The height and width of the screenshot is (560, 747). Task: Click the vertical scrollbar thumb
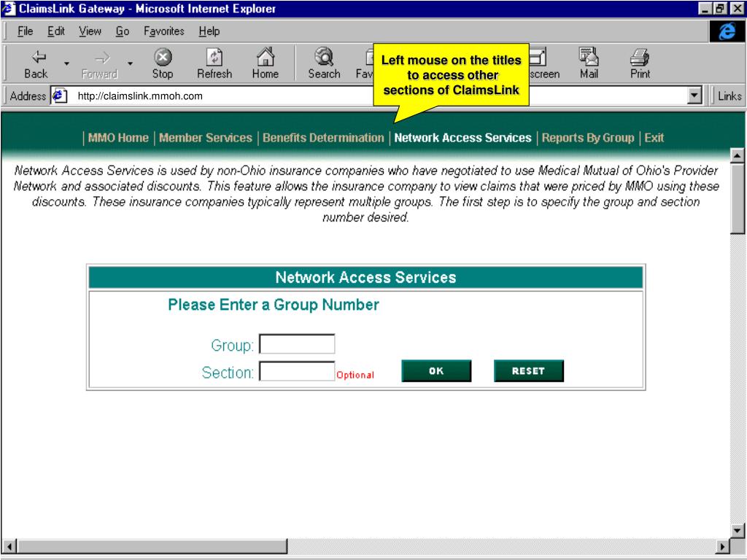pos(737,198)
